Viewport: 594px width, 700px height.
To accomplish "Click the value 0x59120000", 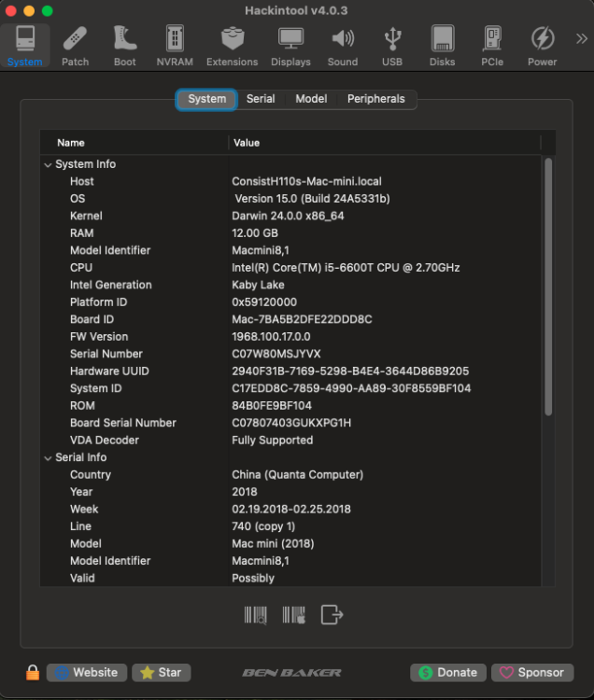I will pyautogui.click(x=264, y=302).
